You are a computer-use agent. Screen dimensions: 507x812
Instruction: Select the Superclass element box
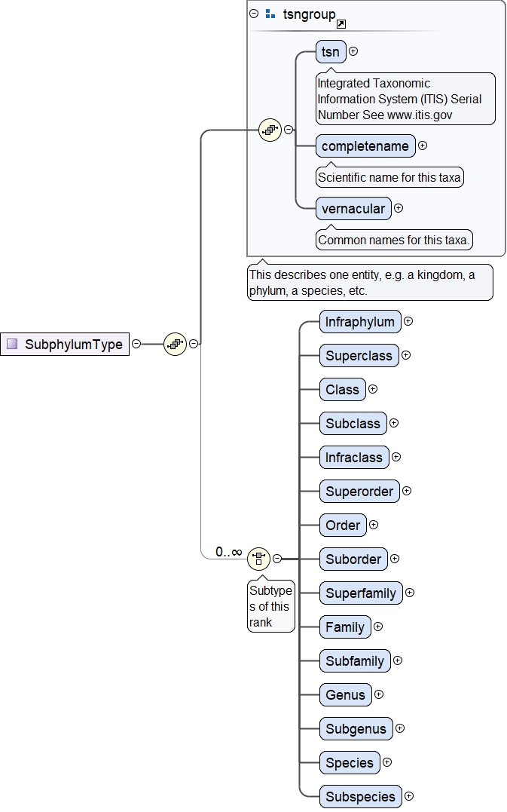(359, 356)
